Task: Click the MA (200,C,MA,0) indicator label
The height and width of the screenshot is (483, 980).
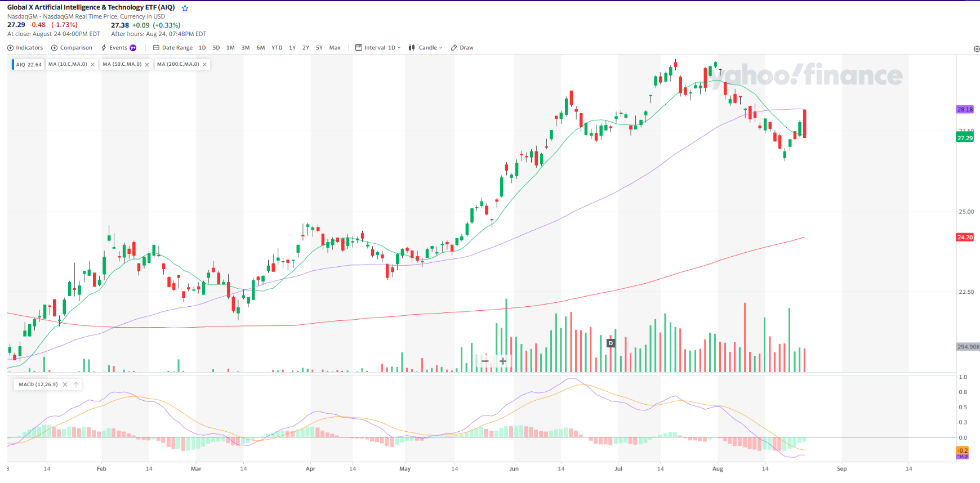Action: pos(178,64)
